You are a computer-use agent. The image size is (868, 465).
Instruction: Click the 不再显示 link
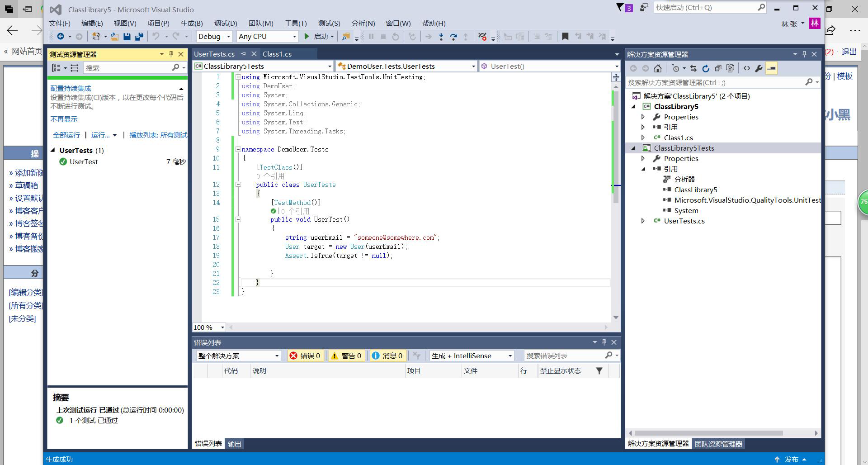click(64, 119)
